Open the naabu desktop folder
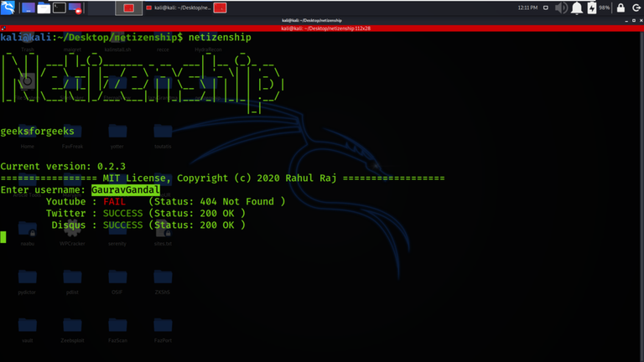Screen dimensions: 644x362 click(27, 233)
